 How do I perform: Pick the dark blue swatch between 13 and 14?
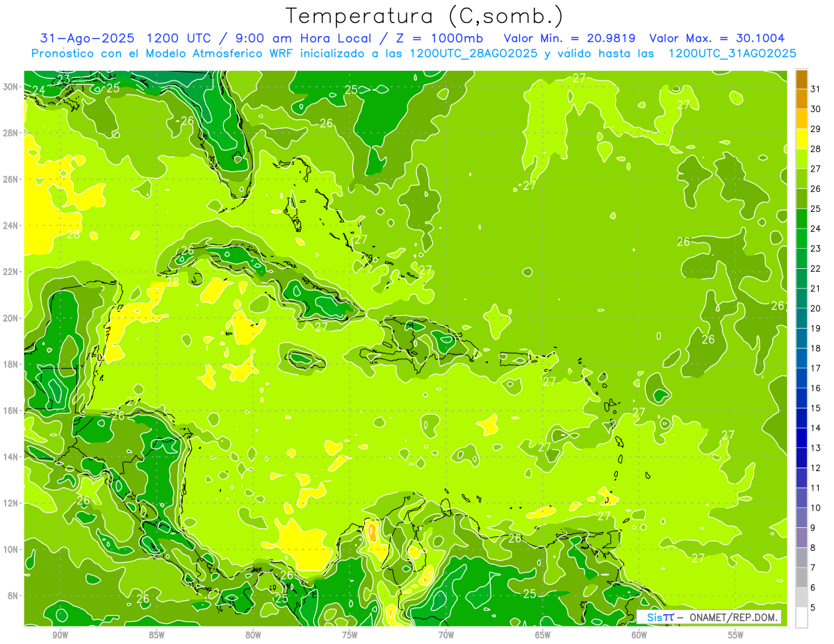pos(801,437)
